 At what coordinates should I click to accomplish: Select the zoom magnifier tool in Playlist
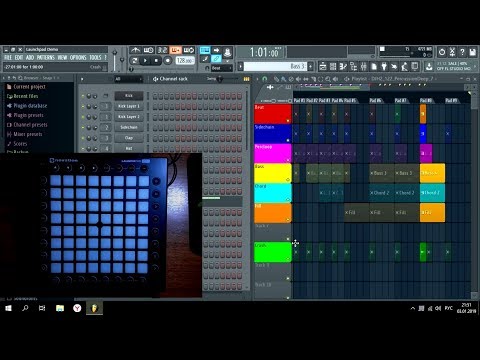point(328,79)
